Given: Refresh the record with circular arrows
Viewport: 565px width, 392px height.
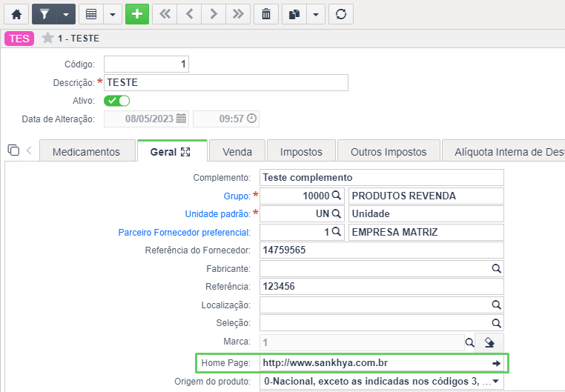Looking at the screenshot, I should (341, 14).
